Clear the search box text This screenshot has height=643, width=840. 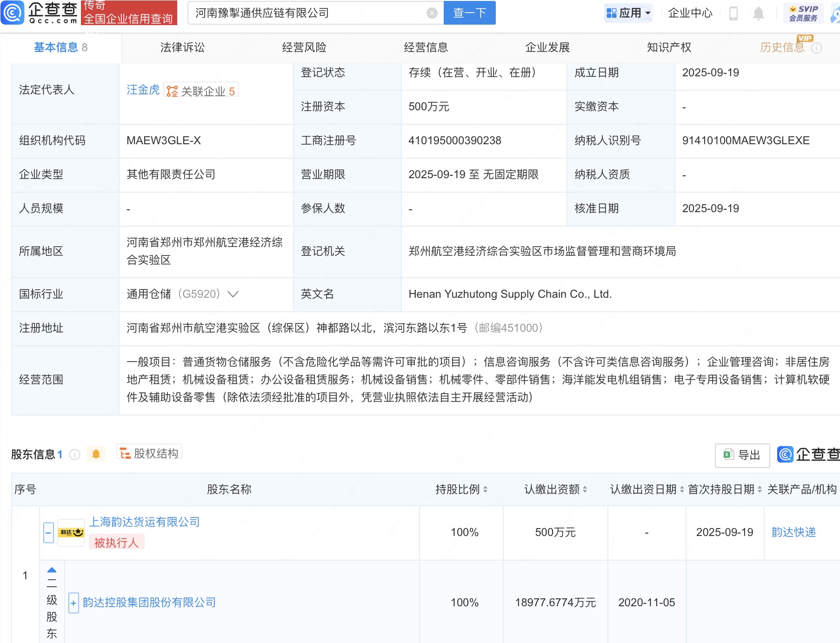(432, 13)
